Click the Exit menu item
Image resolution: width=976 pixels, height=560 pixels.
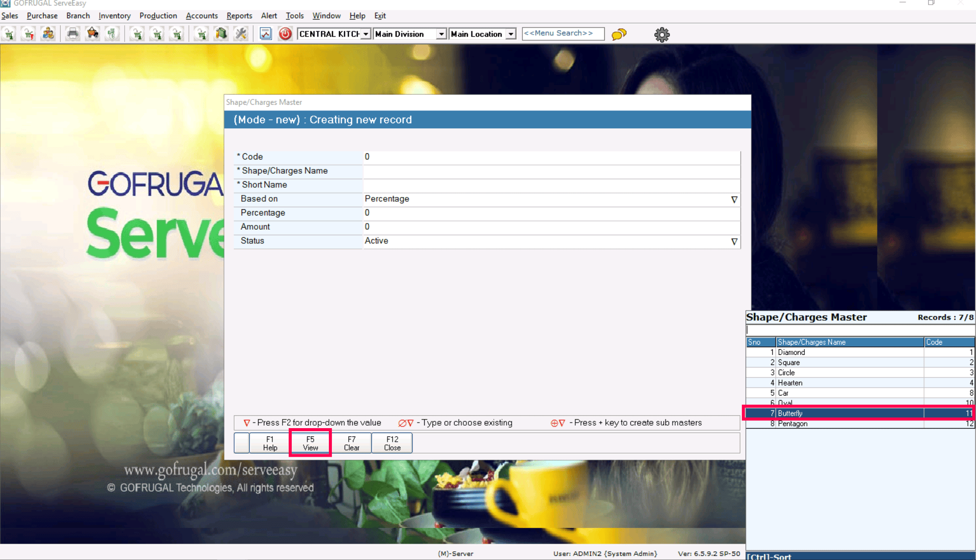(380, 16)
